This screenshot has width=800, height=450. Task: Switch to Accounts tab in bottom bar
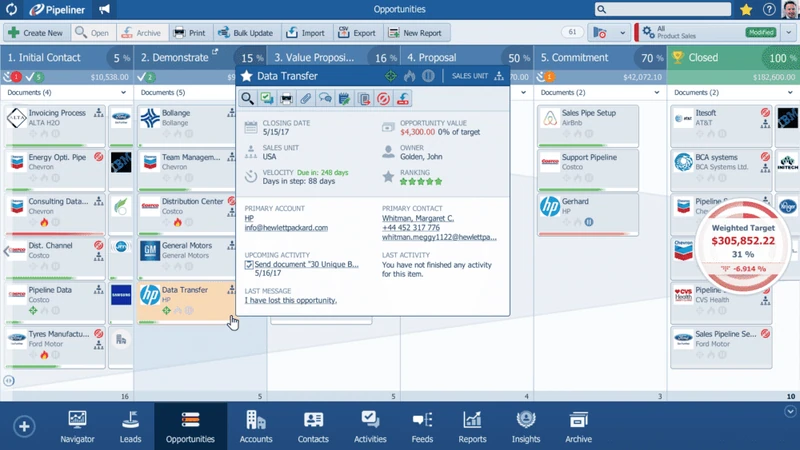(256, 427)
